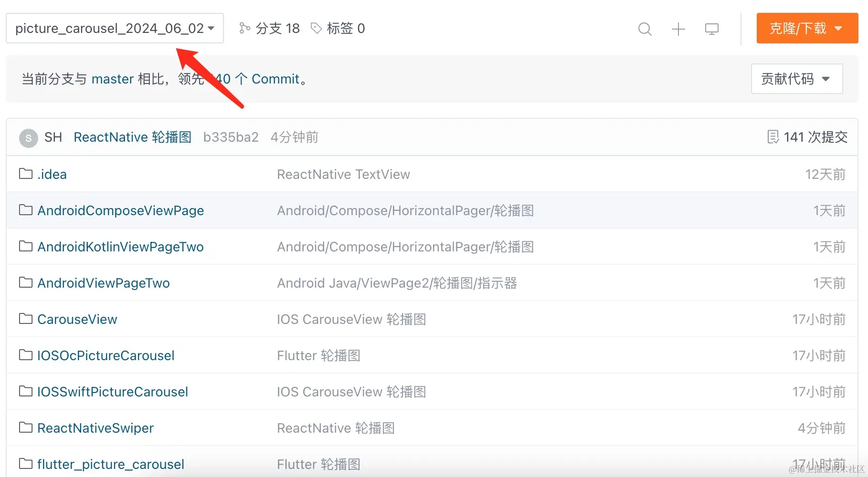Open the 贡献代码 dropdown

(796, 79)
